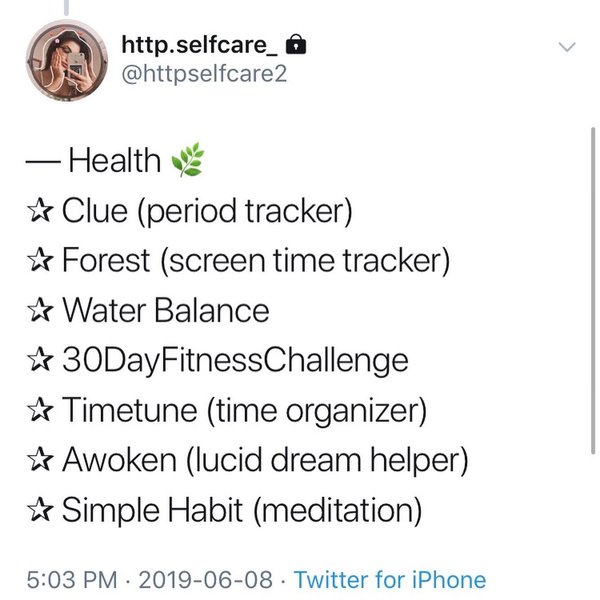Screen dimensions: 600x600
Task: Click the star icon before Clue
Action: click(x=38, y=211)
